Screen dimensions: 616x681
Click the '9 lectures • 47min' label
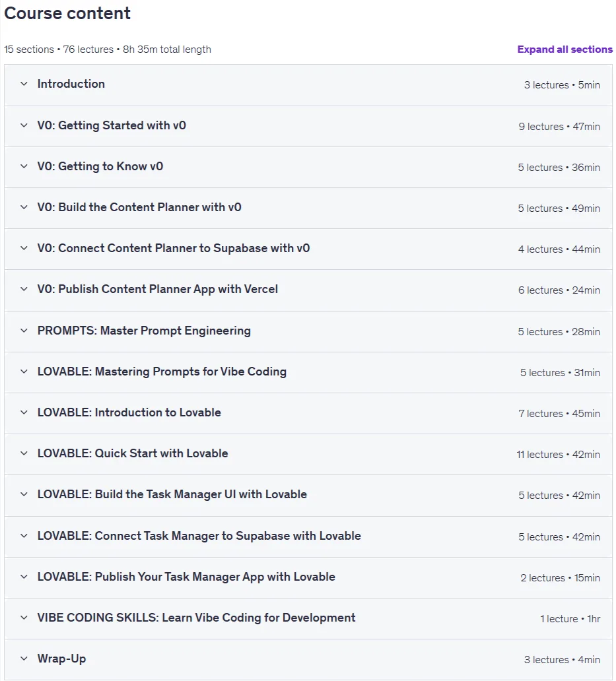tap(559, 127)
